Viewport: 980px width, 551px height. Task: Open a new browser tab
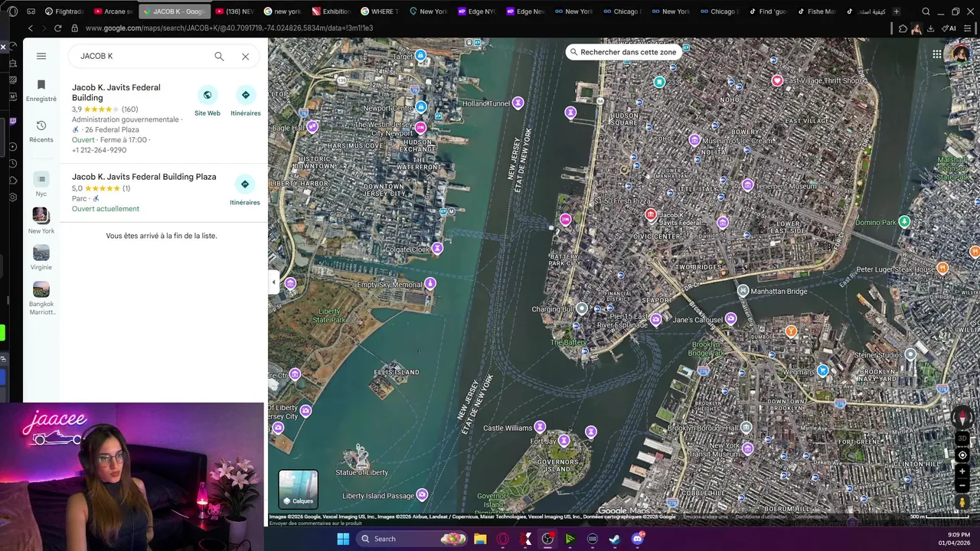pos(897,11)
